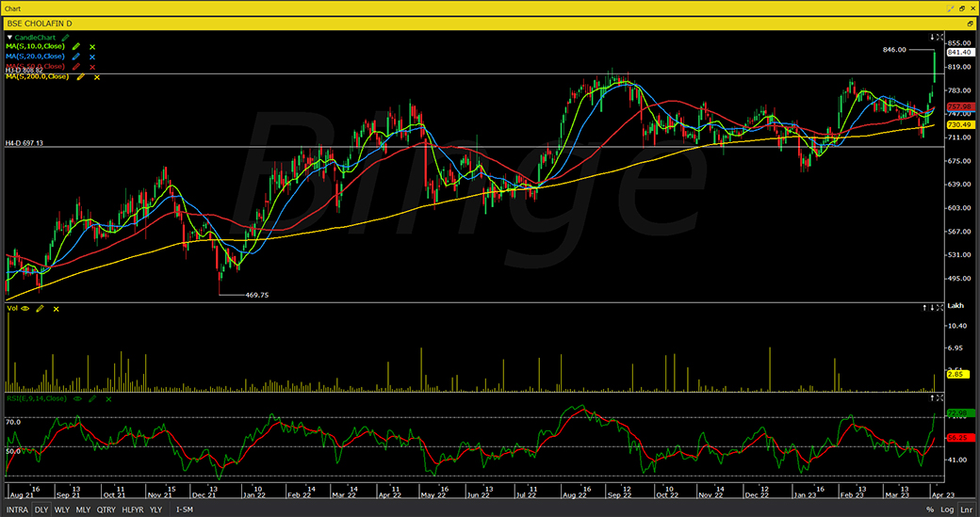This screenshot has width=980, height=517.
Task: Select the INTRA timeframe tab
Action: [x=18, y=509]
